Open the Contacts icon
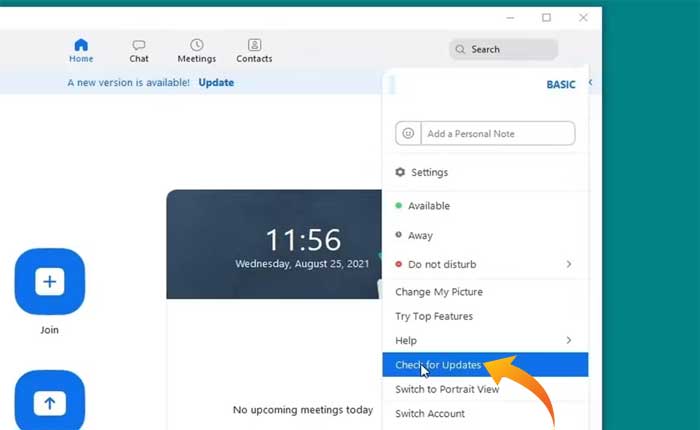 pyautogui.click(x=254, y=45)
